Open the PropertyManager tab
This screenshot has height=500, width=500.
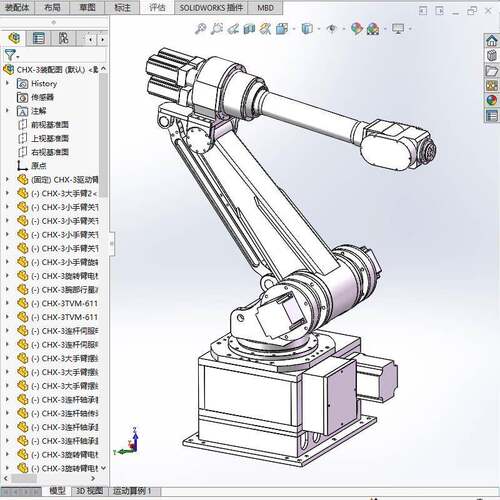pyautogui.click(x=38, y=38)
